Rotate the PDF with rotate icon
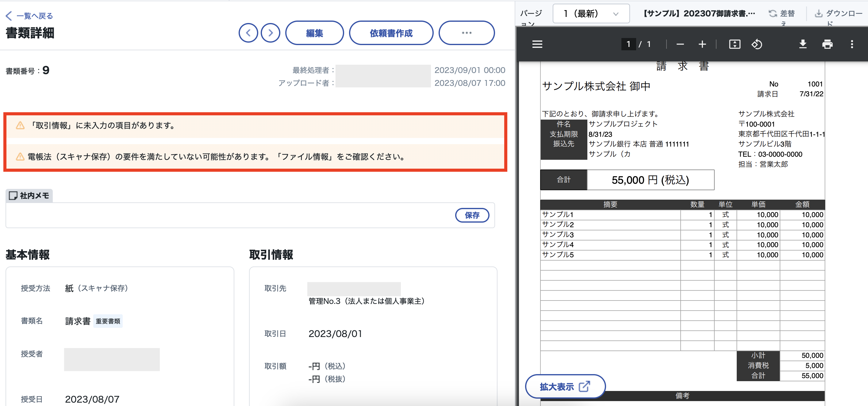The height and width of the screenshot is (406, 868). tap(756, 44)
